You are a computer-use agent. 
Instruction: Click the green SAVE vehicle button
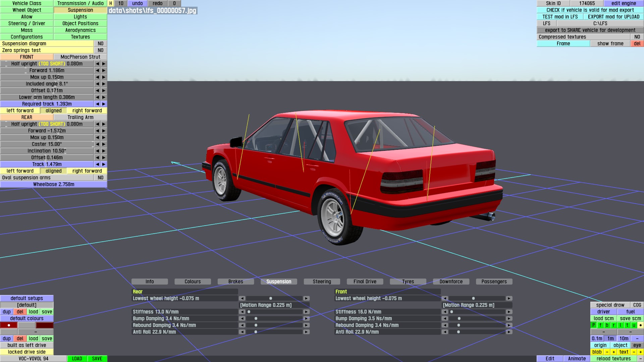tap(97, 359)
